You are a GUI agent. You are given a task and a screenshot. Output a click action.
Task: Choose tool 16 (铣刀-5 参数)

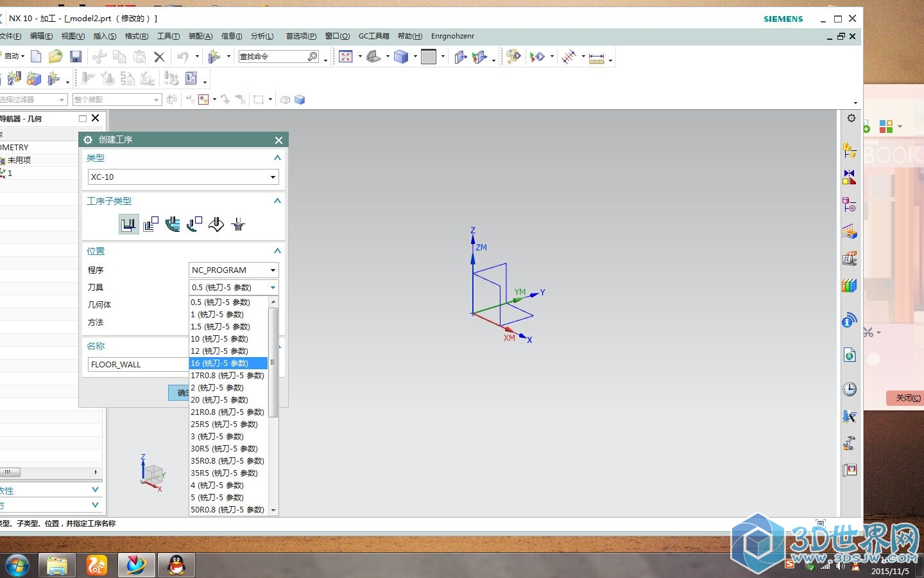tap(228, 363)
